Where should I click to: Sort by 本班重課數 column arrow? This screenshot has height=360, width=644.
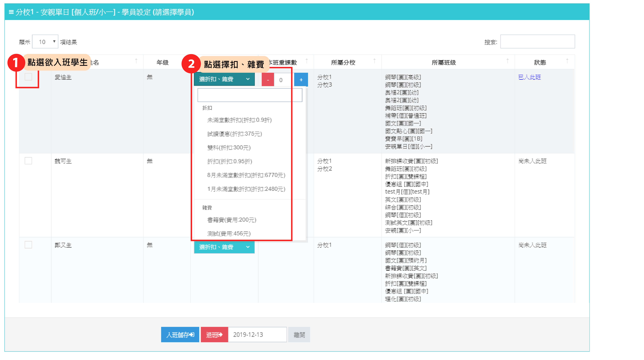point(307,61)
